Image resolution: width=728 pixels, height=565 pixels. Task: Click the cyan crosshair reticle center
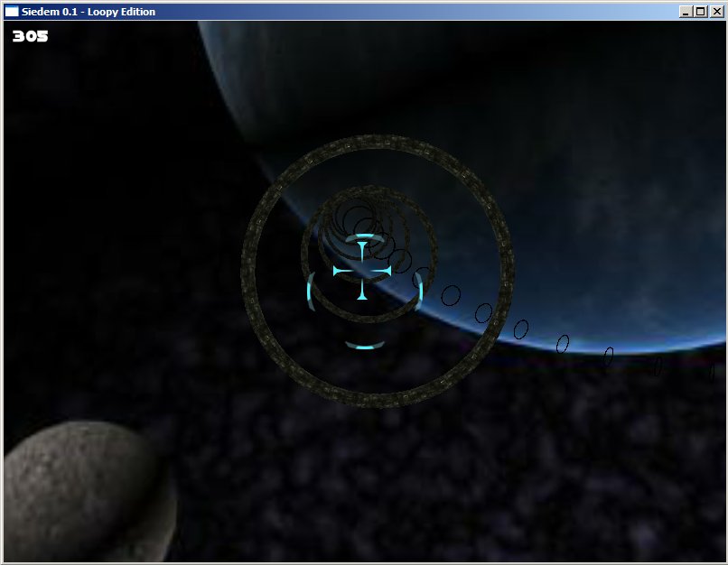(x=362, y=271)
